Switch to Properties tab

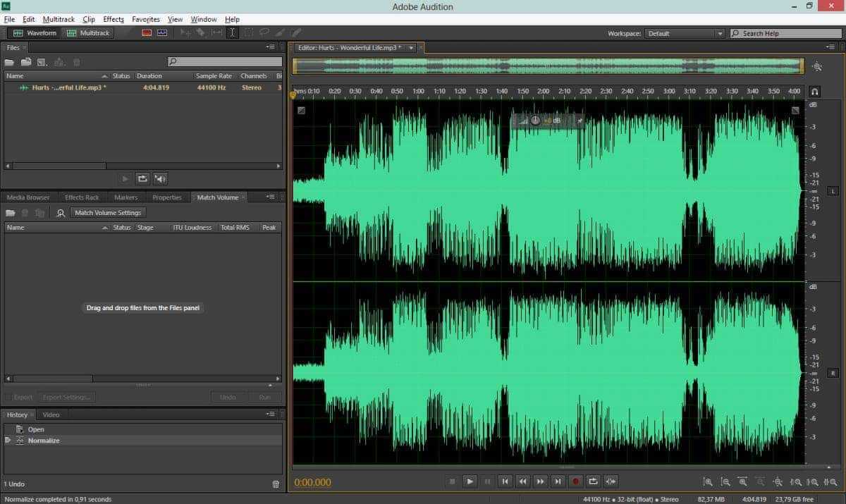click(x=167, y=197)
